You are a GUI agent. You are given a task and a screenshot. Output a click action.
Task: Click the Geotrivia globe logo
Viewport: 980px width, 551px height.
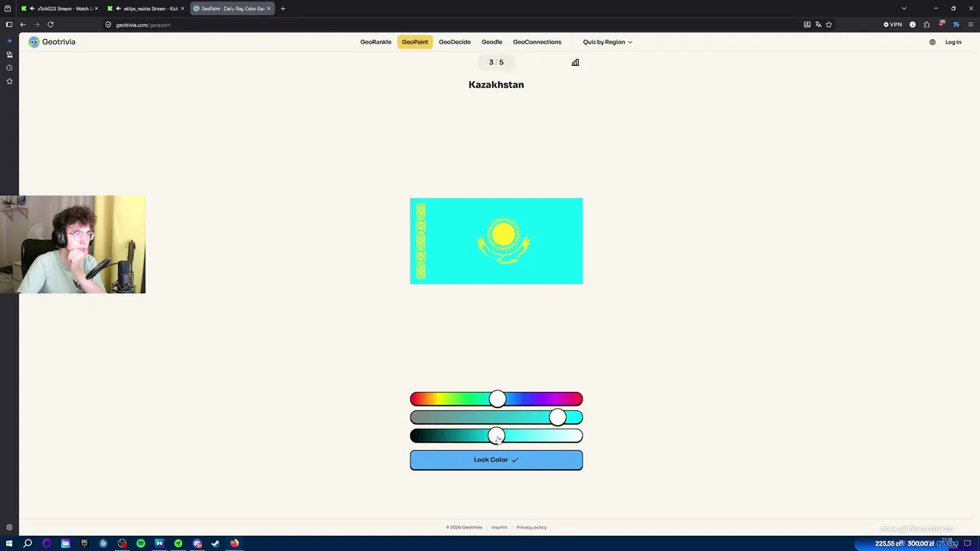click(x=34, y=42)
